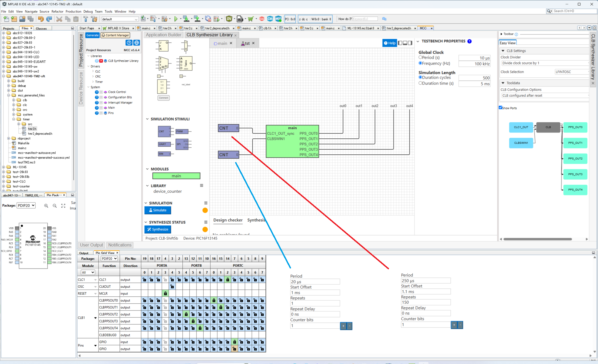The width and height of the screenshot is (598, 364).
Task: Toggle the right panel layout button
Action: (x=410, y=43)
